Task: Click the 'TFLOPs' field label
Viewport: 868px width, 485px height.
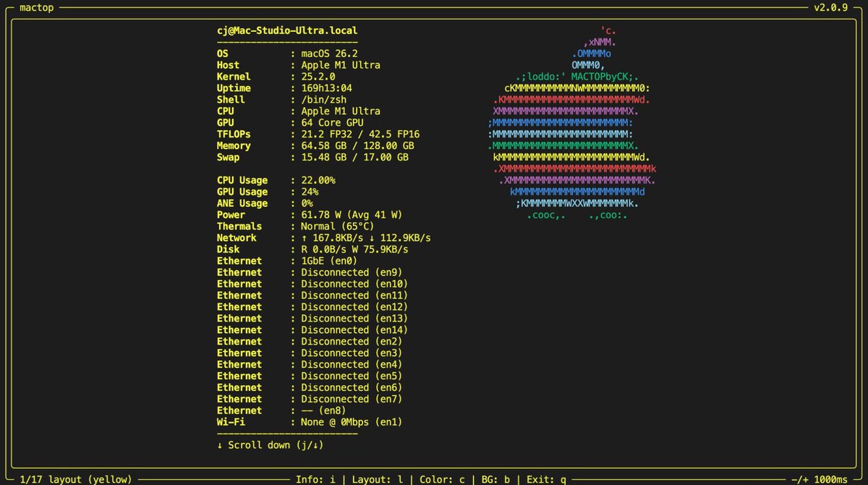Action: click(x=234, y=135)
